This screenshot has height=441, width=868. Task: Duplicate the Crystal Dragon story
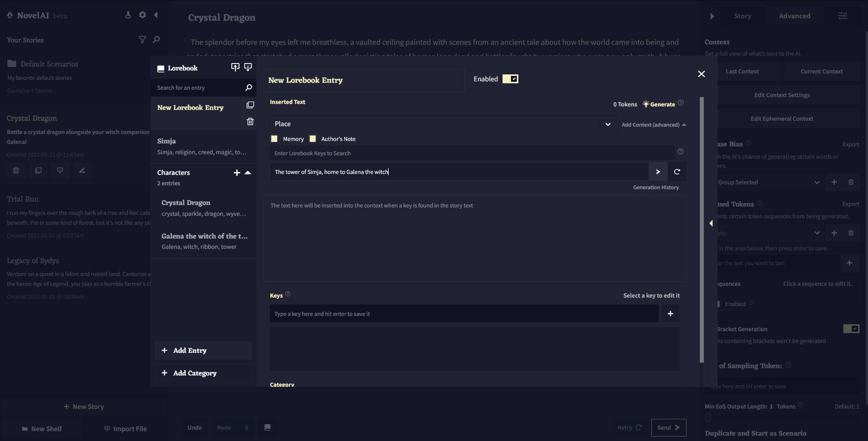pyautogui.click(x=38, y=170)
